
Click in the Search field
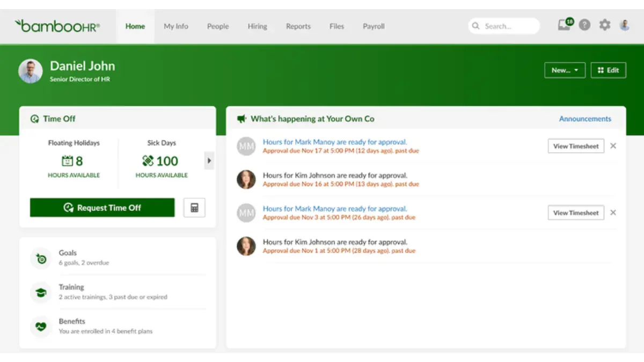[504, 26]
